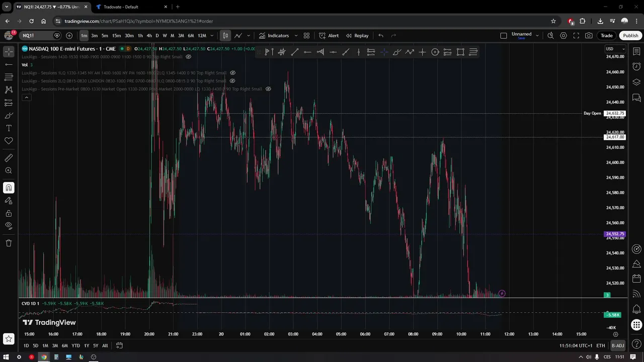Open the heart-shaped icons tool in sidebar

9,141
